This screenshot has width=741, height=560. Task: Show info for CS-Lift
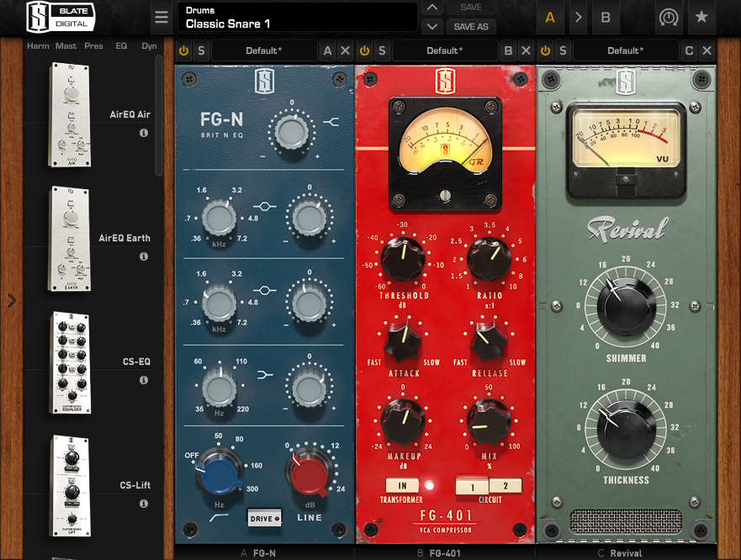pyautogui.click(x=144, y=504)
